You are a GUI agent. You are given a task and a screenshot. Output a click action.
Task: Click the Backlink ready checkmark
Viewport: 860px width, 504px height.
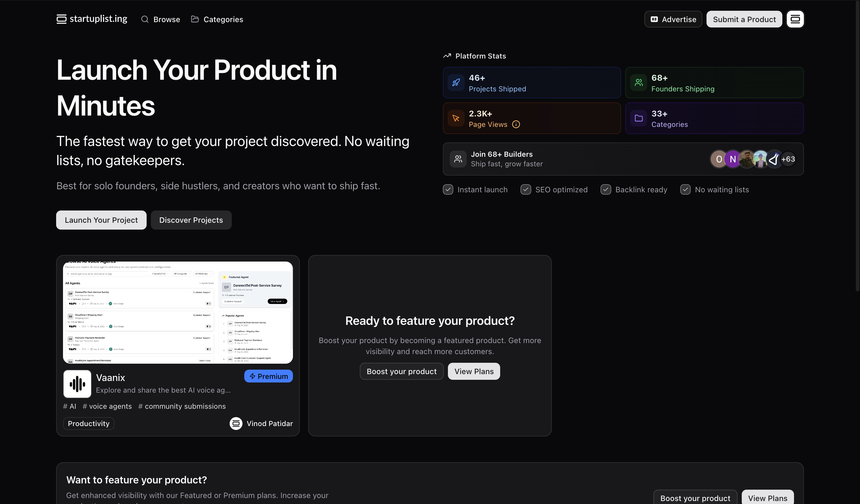point(606,190)
